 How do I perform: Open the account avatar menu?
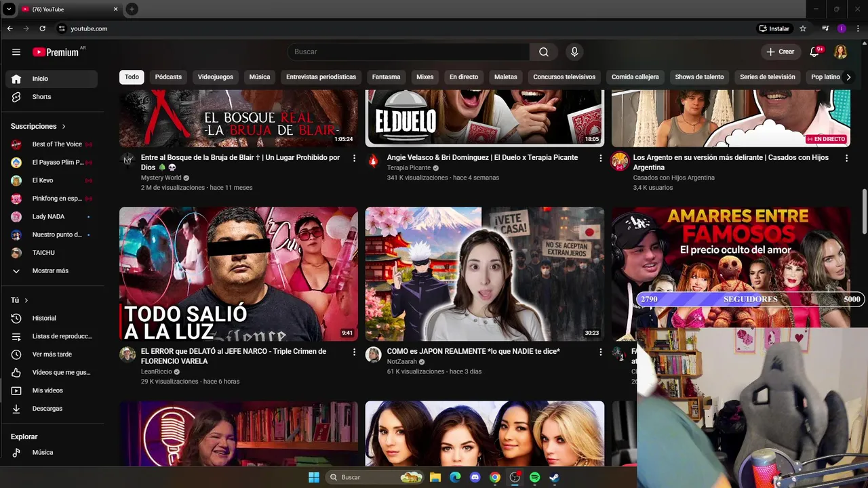click(840, 52)
